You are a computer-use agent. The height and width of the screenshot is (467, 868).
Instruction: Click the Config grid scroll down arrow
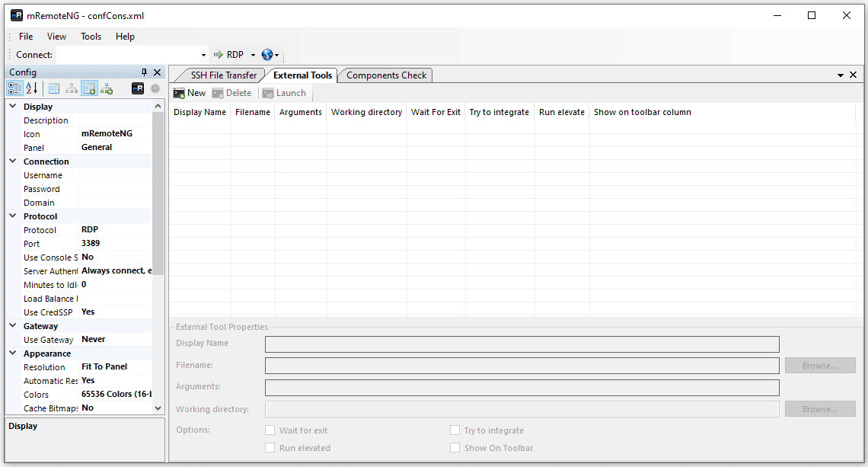click(x=158, y=408)
